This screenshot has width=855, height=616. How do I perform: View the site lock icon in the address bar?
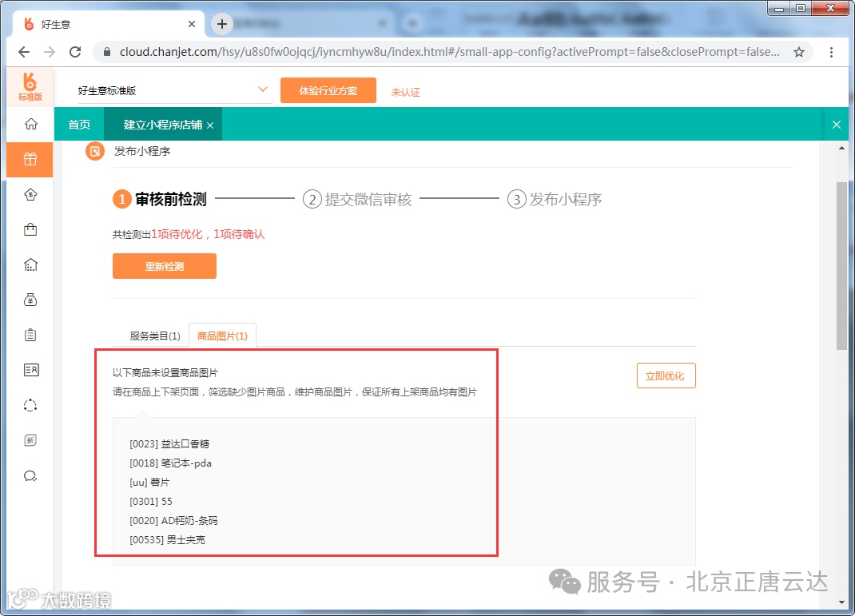pos(107,52)
